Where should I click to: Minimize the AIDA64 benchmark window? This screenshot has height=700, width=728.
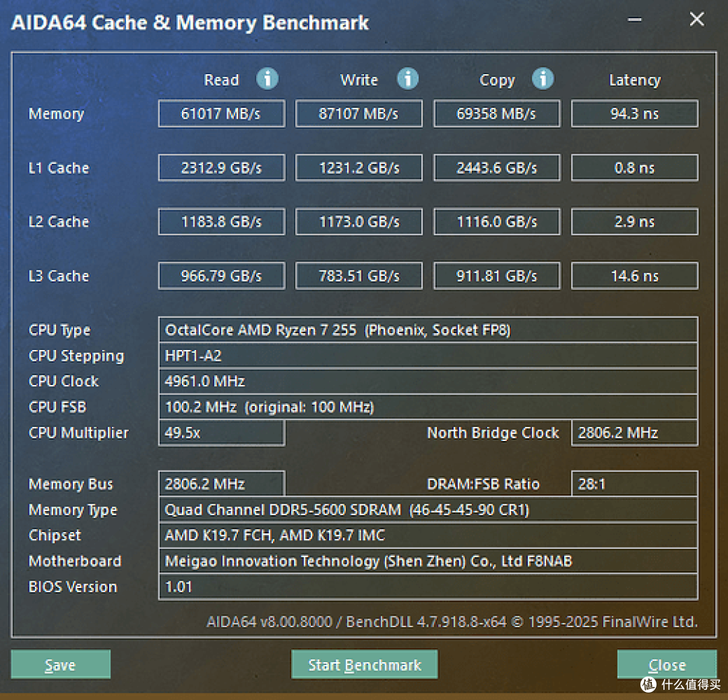635,20
